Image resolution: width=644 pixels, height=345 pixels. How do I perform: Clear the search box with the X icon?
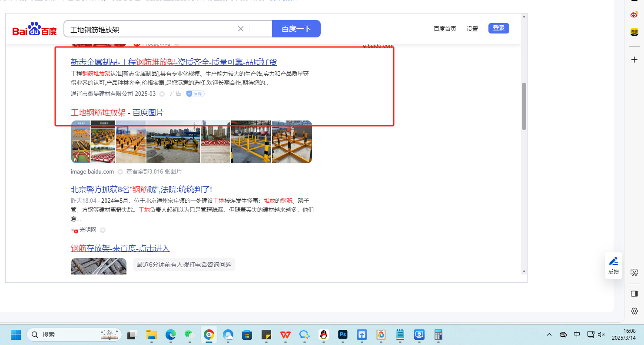pos(241,29)
